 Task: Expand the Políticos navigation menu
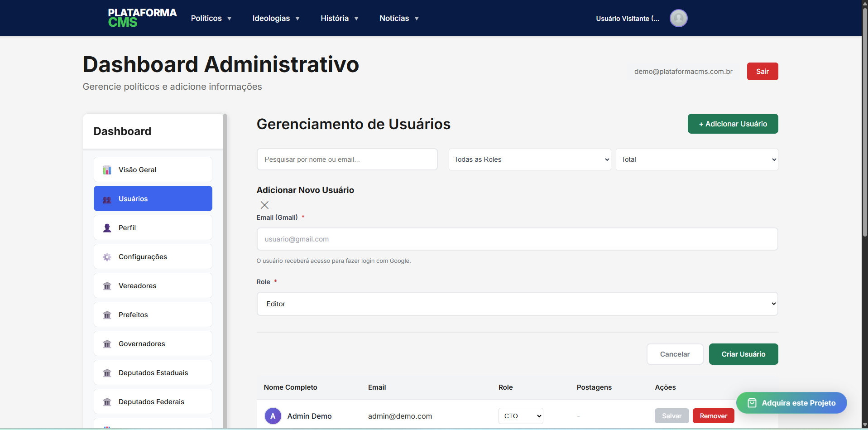pos(211,18)
